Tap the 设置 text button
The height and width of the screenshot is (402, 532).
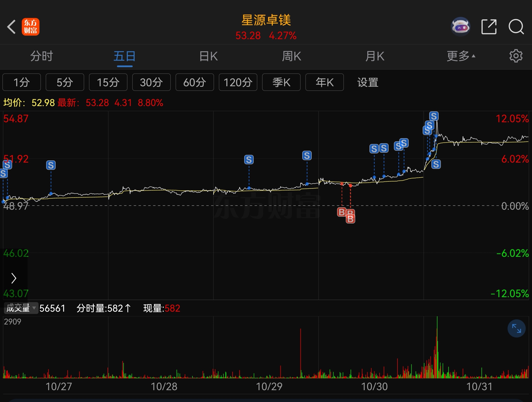(368, 82)
